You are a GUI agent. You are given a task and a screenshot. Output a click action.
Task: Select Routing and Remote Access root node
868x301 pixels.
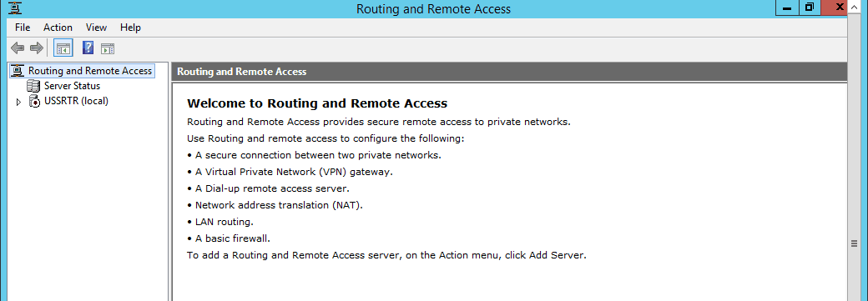click(90, 70)
